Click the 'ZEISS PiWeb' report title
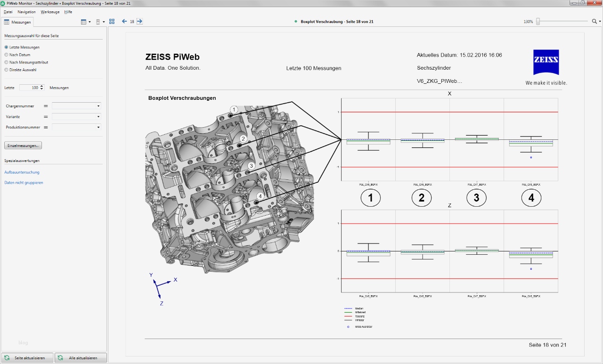The image size is (603, 364). (172, 57)
